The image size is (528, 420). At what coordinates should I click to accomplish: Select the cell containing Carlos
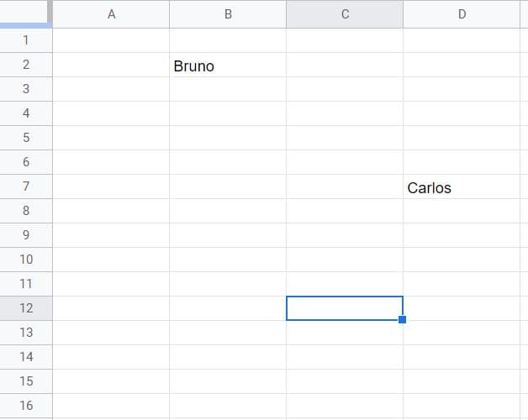[462, 186]
